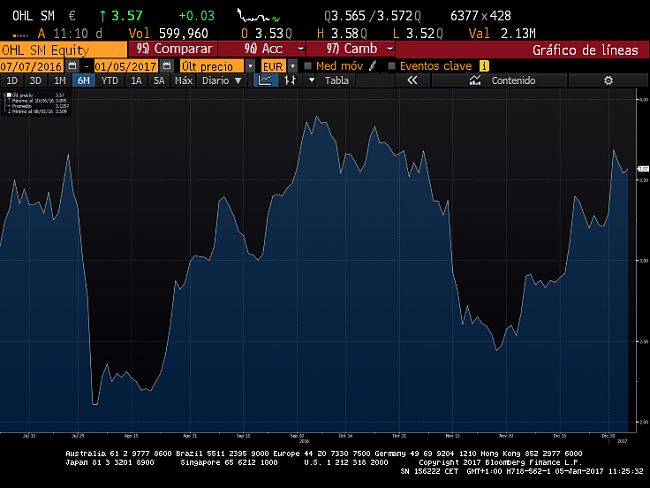Click the green up-arrow price indicator

tap(102, 16)
